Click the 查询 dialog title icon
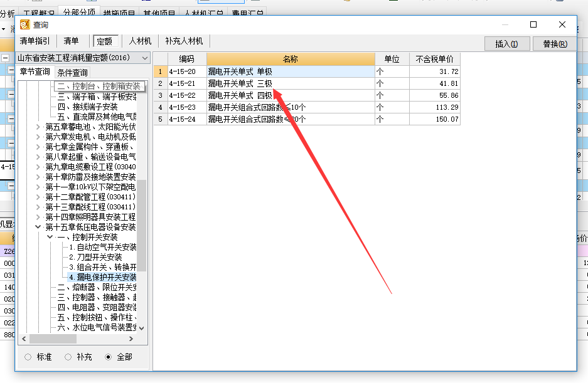The height and width of the screenshot is (383, 588). click(24, 24)
